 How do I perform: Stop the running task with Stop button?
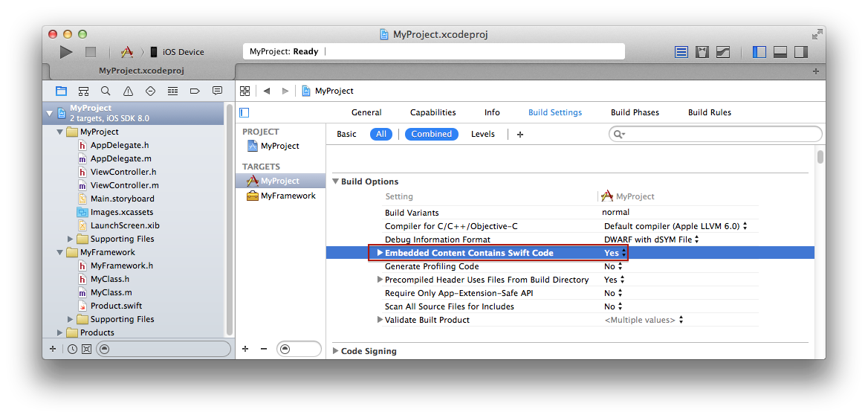[91, 52]
